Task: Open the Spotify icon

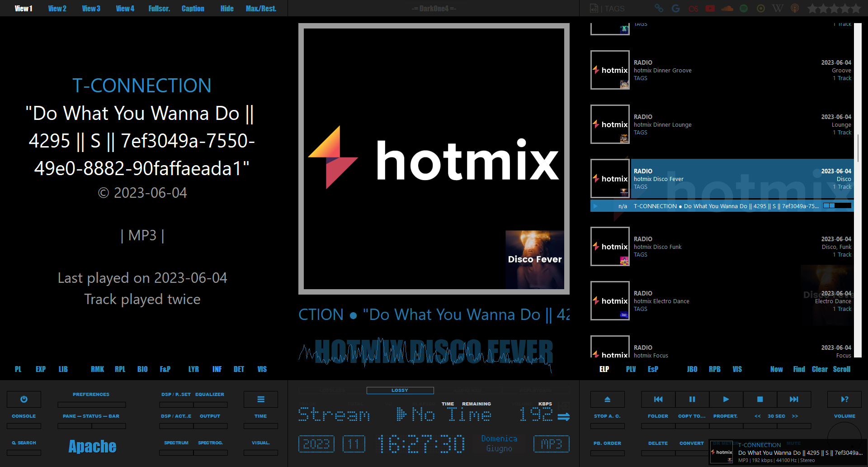Action: click(744, 8)
